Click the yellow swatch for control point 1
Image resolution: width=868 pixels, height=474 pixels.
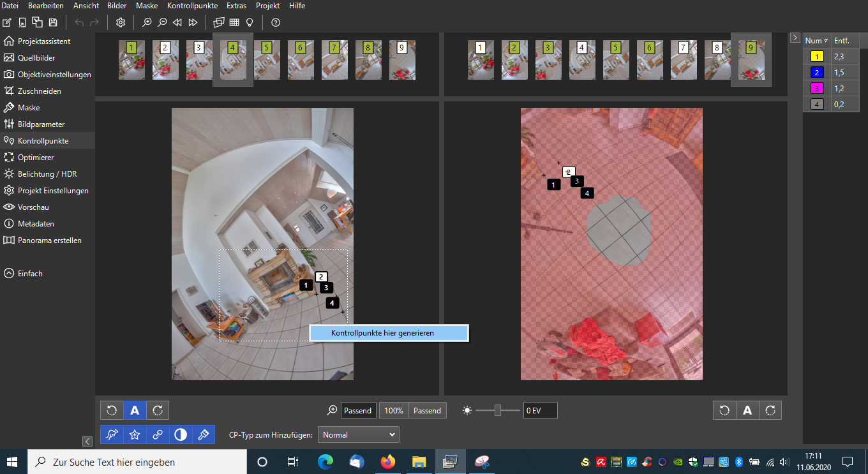[817, 56]
